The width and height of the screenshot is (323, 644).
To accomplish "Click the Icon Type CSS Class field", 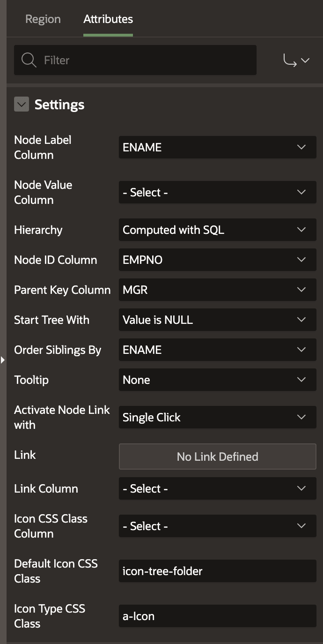I will (218, 616).
